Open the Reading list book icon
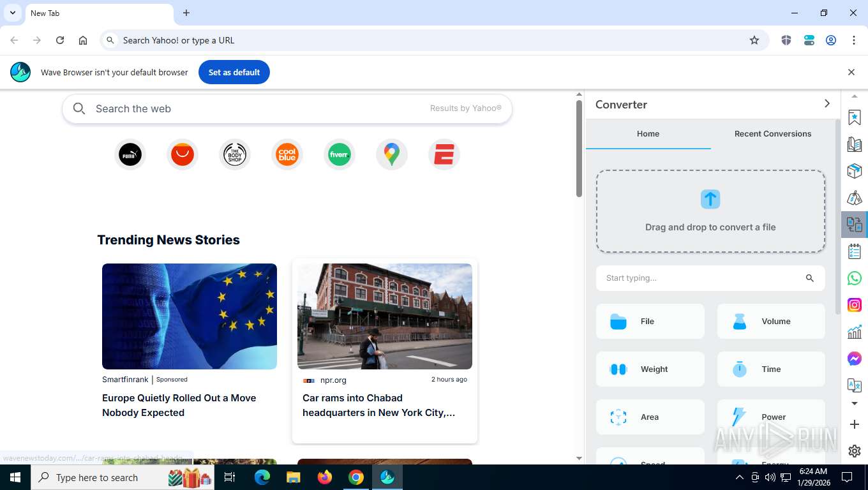868x490 pixels. (x=855, y=144)
